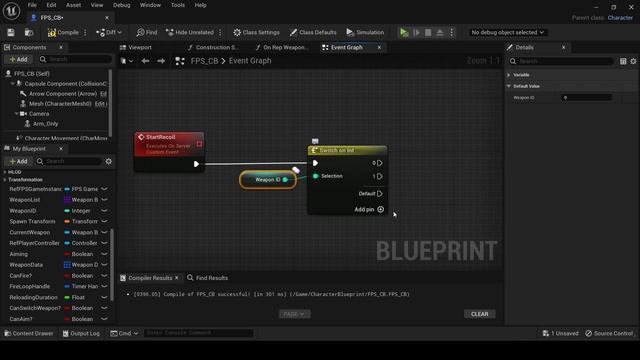Select the Mesh (CharacterMesh0) component
This screenshot has height=360, width=640.
pos(60,104)
